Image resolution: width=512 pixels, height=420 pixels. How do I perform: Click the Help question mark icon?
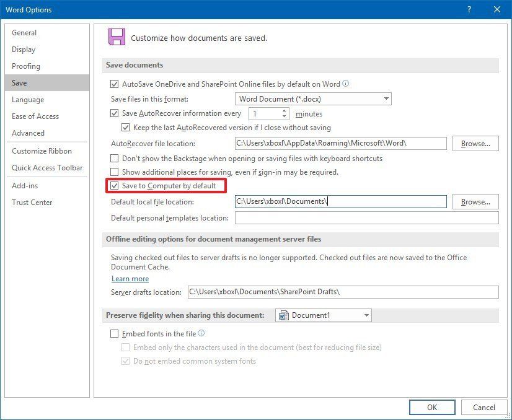click(470, 9)
